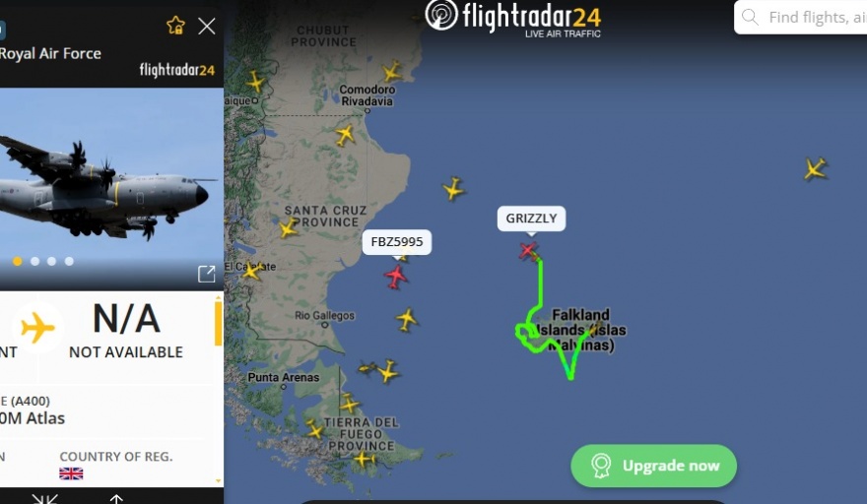Click the favorite star icon

(175, 26)
